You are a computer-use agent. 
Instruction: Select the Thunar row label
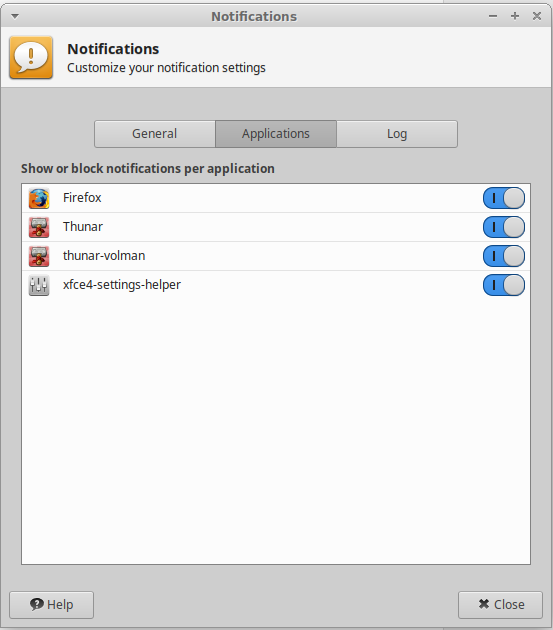(83, 227)
